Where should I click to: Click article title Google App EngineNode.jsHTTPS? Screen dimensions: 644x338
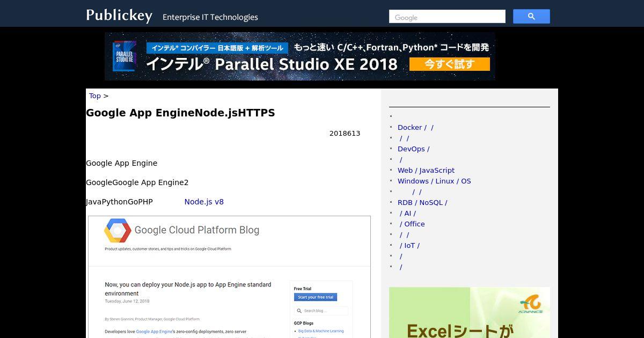tap(180, 113)
